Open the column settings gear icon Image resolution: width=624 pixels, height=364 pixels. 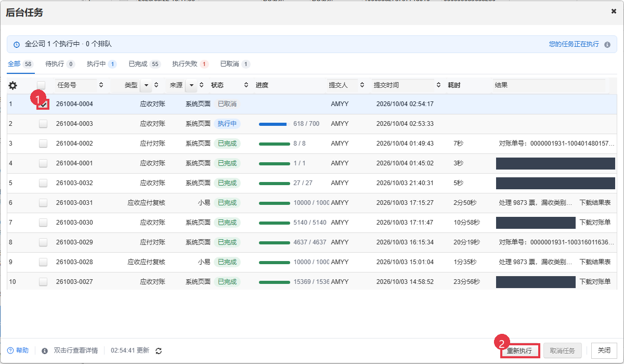13,85
